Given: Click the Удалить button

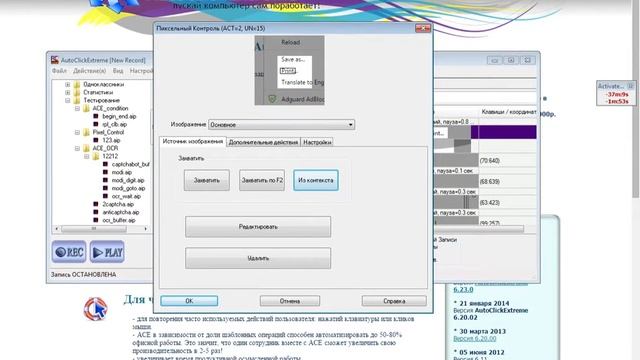Looking at the screenshot, I should coord(258,258).
